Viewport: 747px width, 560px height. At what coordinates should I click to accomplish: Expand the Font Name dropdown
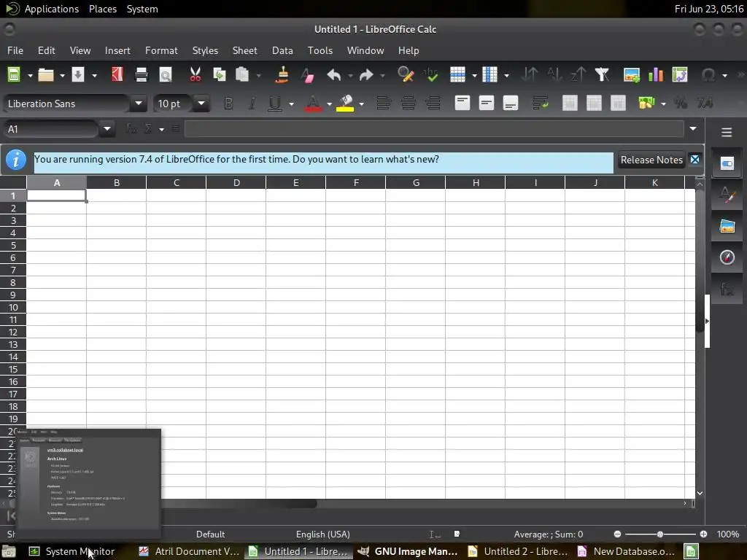click(138, 104)
